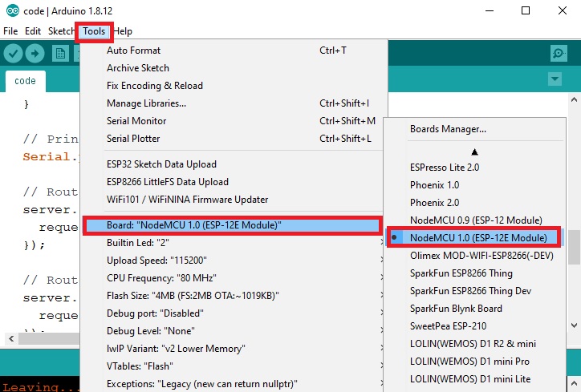Image resolution: width=581 pixels, height=392 pixels.
Task: Minimize the Arduino window
Action: pos(490,10)
